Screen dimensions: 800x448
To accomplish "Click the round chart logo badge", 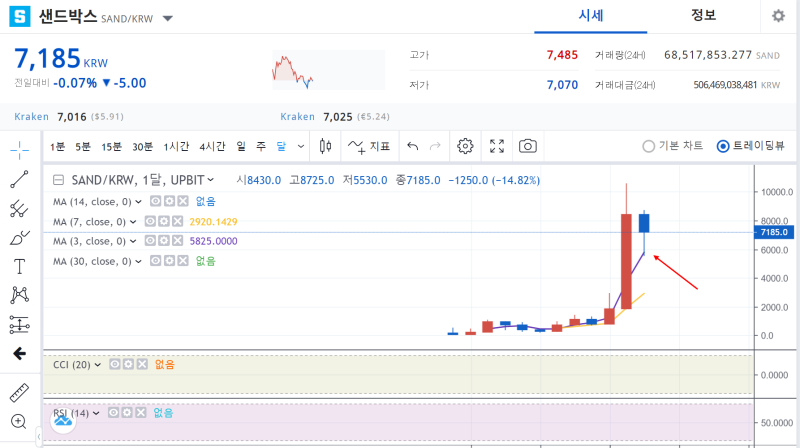I will (63, 420).
